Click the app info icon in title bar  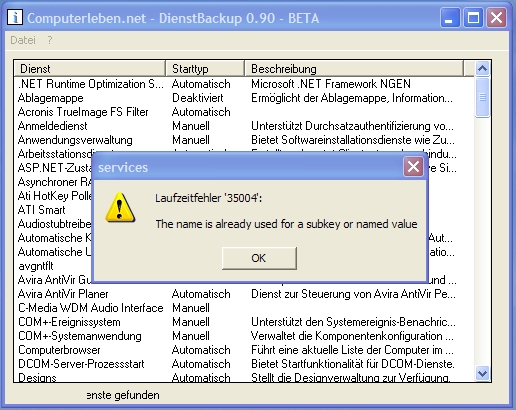click(x=15, y=17)
